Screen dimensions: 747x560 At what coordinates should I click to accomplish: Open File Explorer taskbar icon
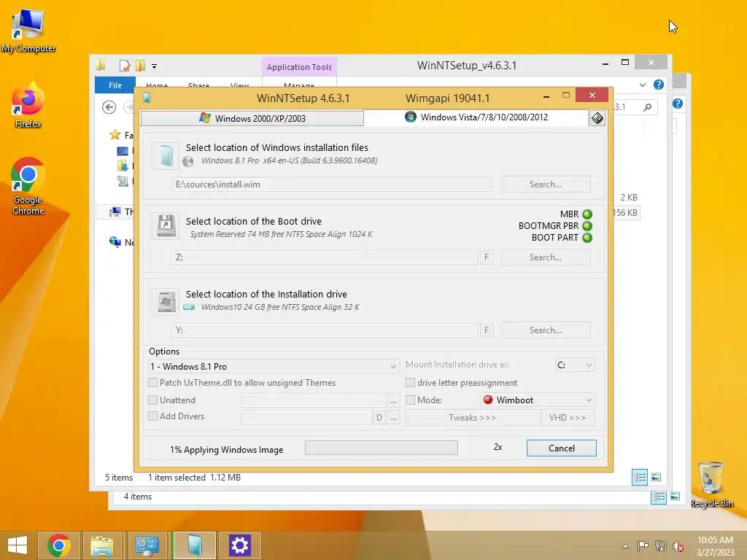101,545
